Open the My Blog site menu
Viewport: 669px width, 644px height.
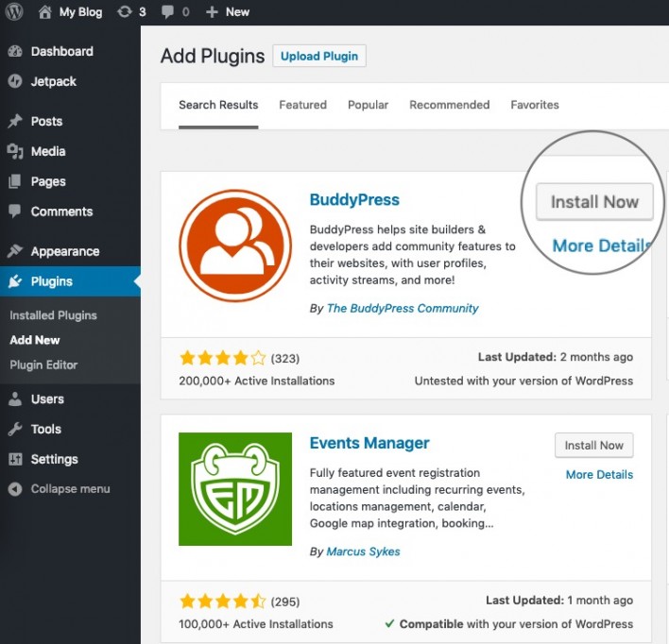(x=71, y=12)
